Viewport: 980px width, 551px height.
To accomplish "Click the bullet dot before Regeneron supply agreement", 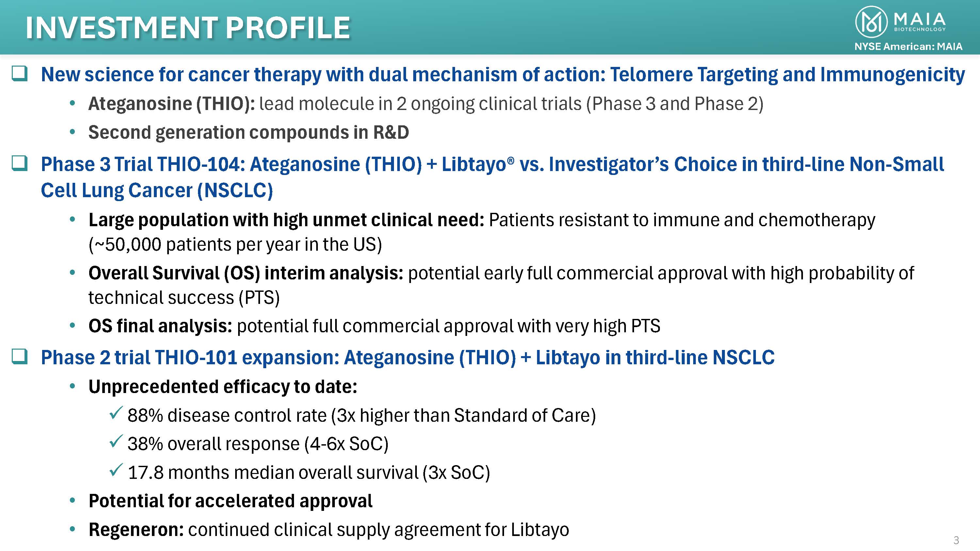I will pos(72,529).
